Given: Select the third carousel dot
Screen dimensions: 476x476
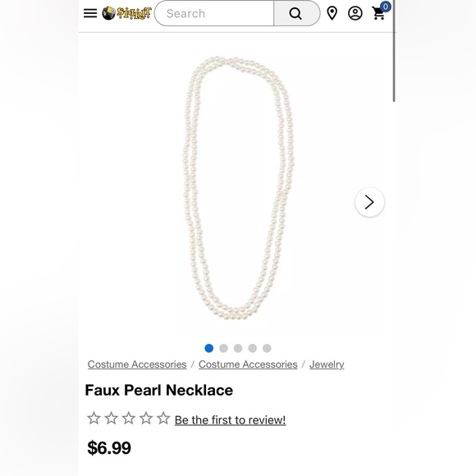Looking at the screenshot, I should [238, 348].
